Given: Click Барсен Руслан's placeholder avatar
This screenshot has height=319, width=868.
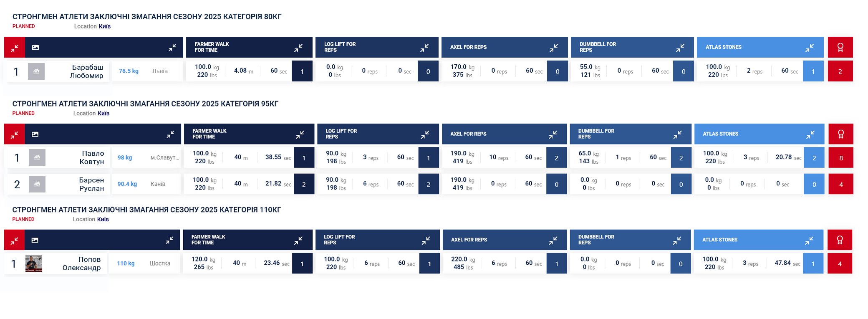Looking at the screenshot, I should click(37, 184).
